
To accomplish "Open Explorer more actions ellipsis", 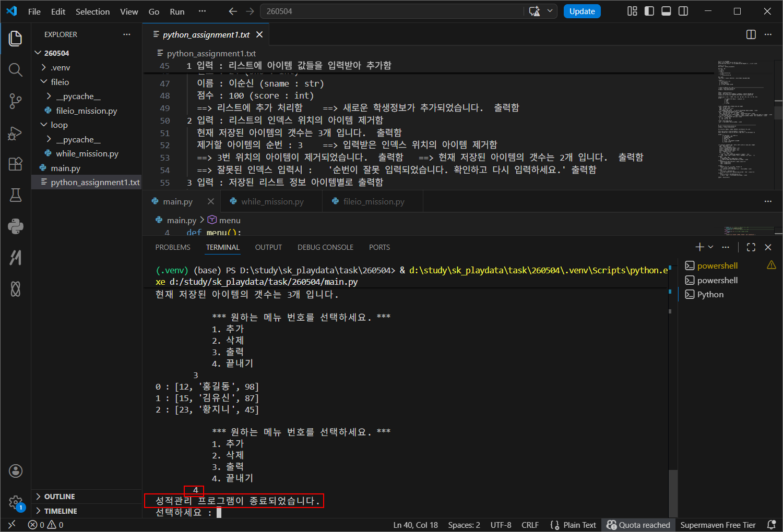I will 127,34.
